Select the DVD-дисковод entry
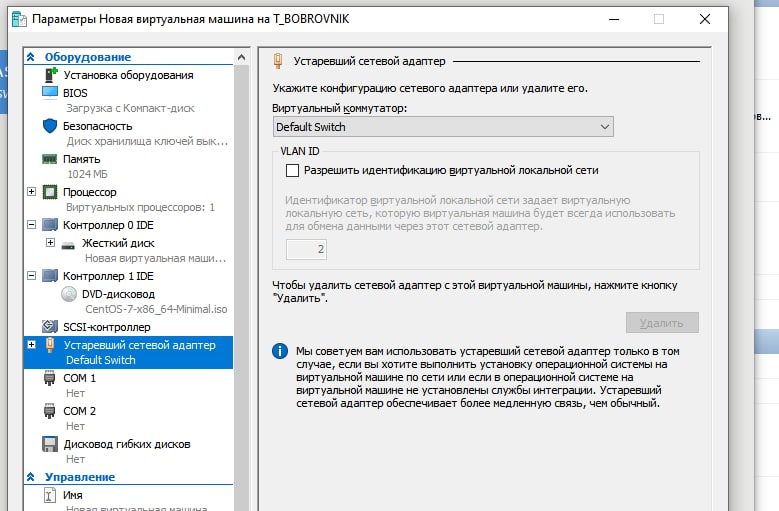The height and width of the screenshot is (511, 779). coord(118,294)
